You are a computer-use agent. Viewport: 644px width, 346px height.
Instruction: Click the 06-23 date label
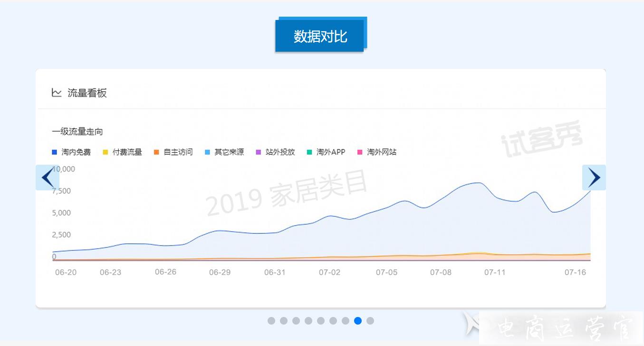click(110, 272)
